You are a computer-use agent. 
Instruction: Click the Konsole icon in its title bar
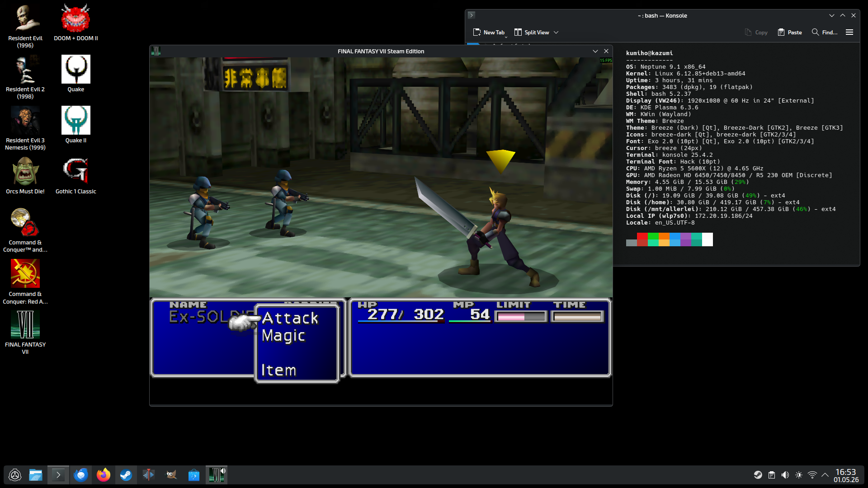tap(472, 15)
